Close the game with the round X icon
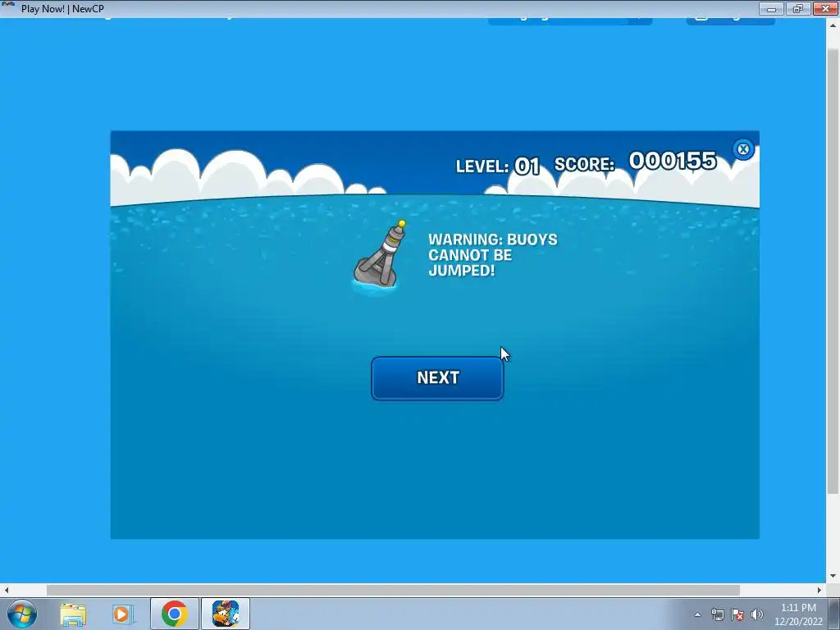The image size is (840, 630). click(743, 149)
